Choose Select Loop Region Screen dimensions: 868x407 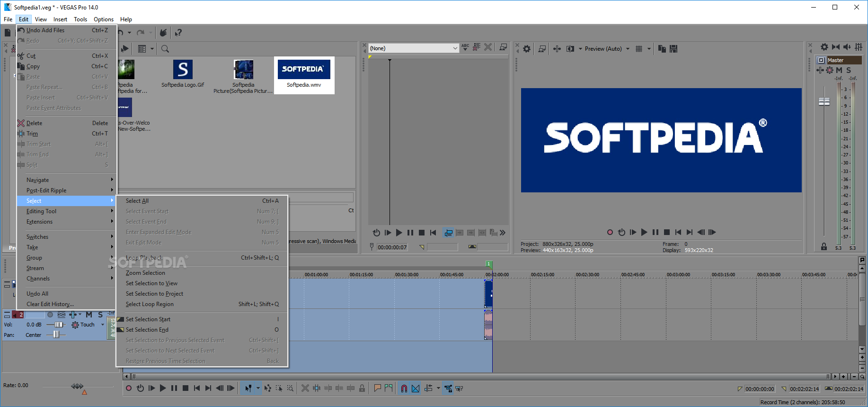pyautogui.click(x=202, y=304)
